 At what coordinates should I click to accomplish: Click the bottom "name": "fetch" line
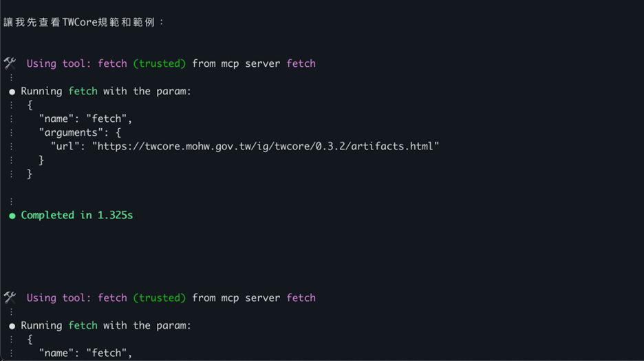85,353
